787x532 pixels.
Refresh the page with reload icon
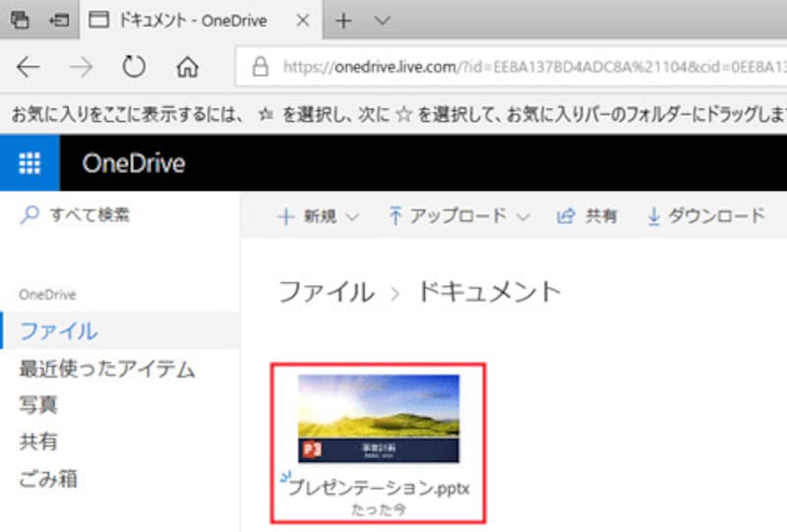point(134,67)
